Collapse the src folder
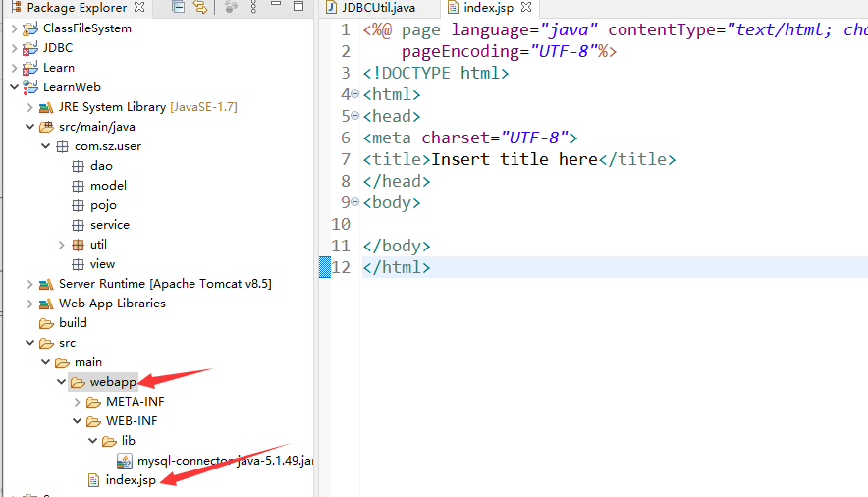The height and width of the screenshot is (497, 868). point(29,343)
